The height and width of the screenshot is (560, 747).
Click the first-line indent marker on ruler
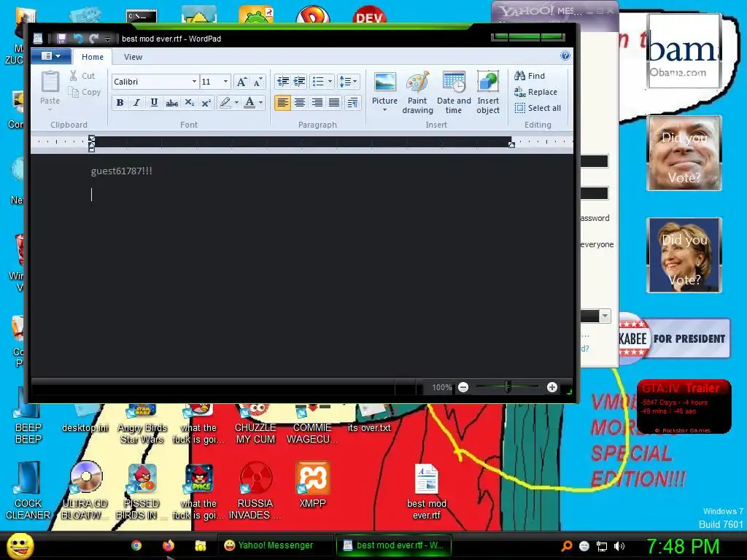[91, 139]
